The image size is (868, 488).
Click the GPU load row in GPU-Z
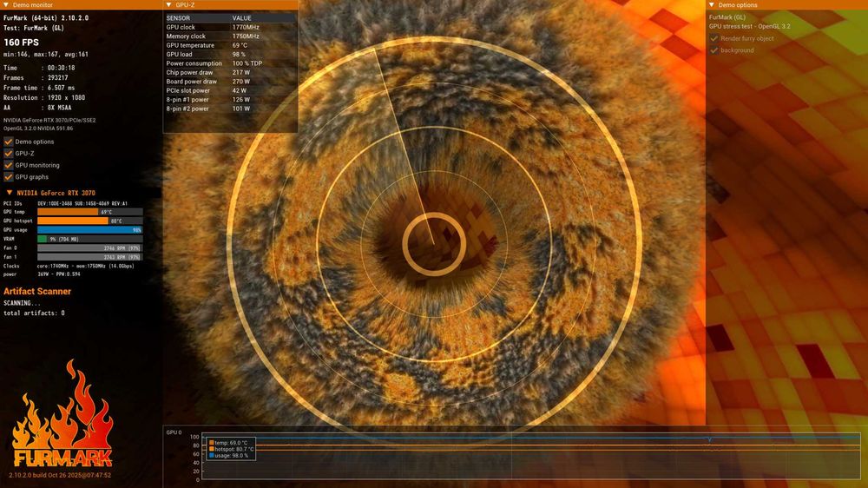coord(230,55)
